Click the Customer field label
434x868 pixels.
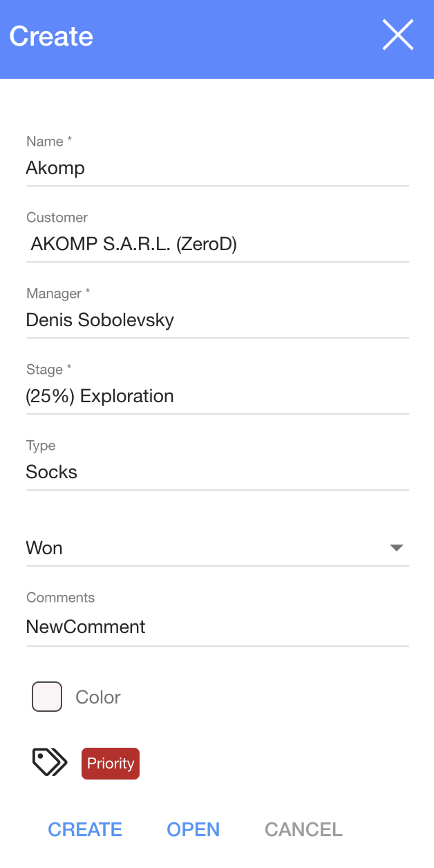click(57, 218)
